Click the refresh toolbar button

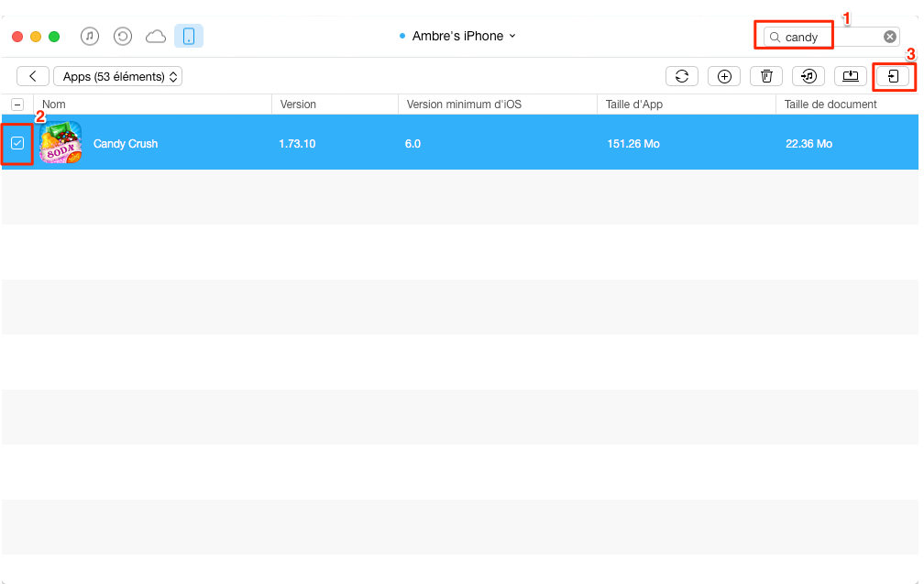point(682,76)
